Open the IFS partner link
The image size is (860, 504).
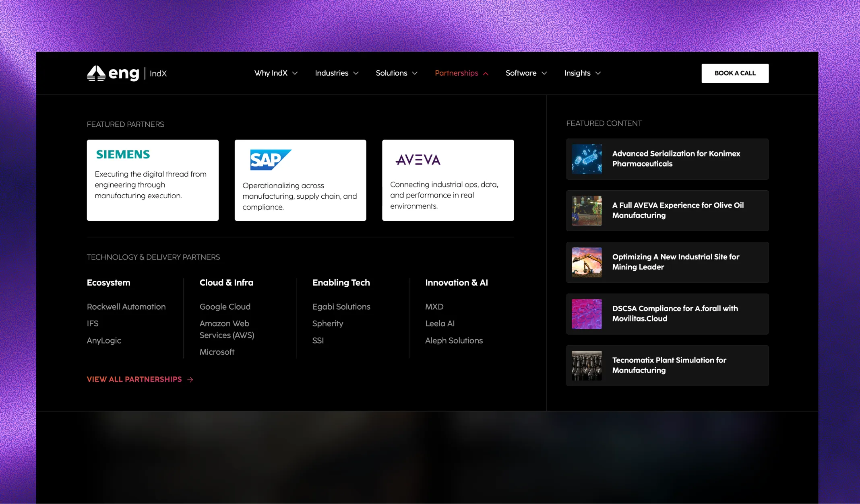[93, 323]
